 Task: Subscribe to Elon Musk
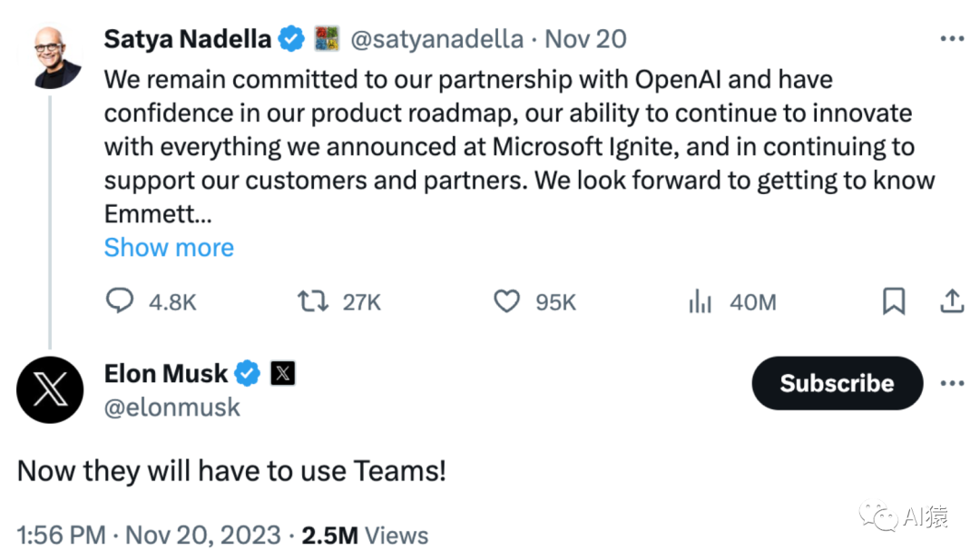[837, 383]
